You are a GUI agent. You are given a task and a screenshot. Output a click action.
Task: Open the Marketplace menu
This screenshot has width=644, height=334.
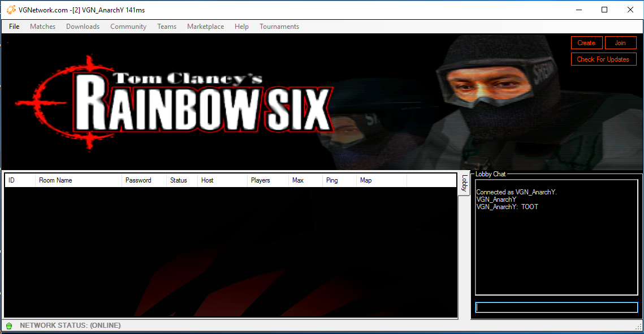pyautogui.click(x=205, y=27)
